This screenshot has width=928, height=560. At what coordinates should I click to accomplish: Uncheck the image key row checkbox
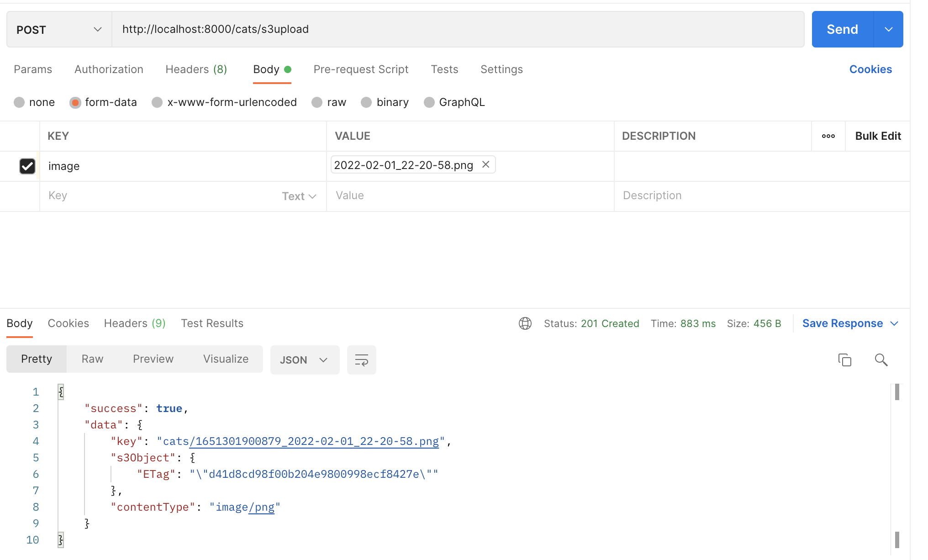(27, 166)
